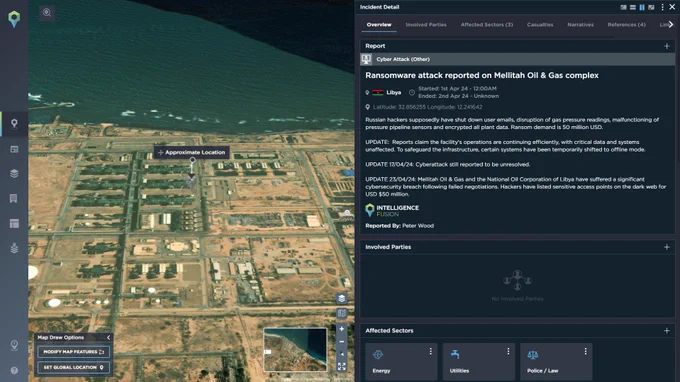
Task: Select expand panel layout icon in header
Action: (651, 7)
